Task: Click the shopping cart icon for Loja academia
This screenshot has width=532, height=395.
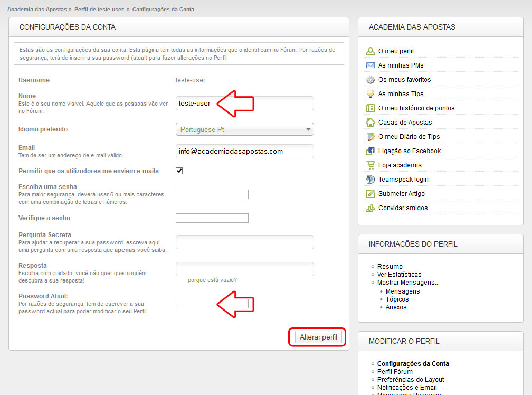Action: (370, 165)
